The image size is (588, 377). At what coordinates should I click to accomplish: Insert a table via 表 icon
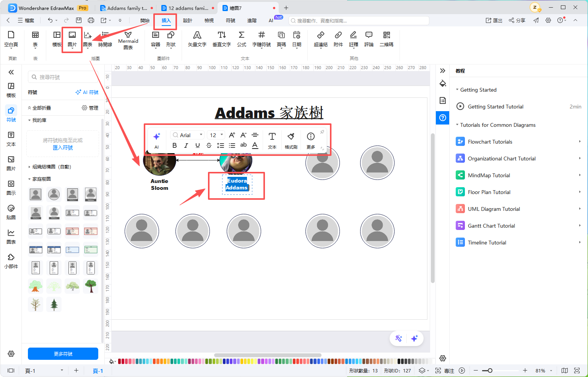tap(35, 39)
